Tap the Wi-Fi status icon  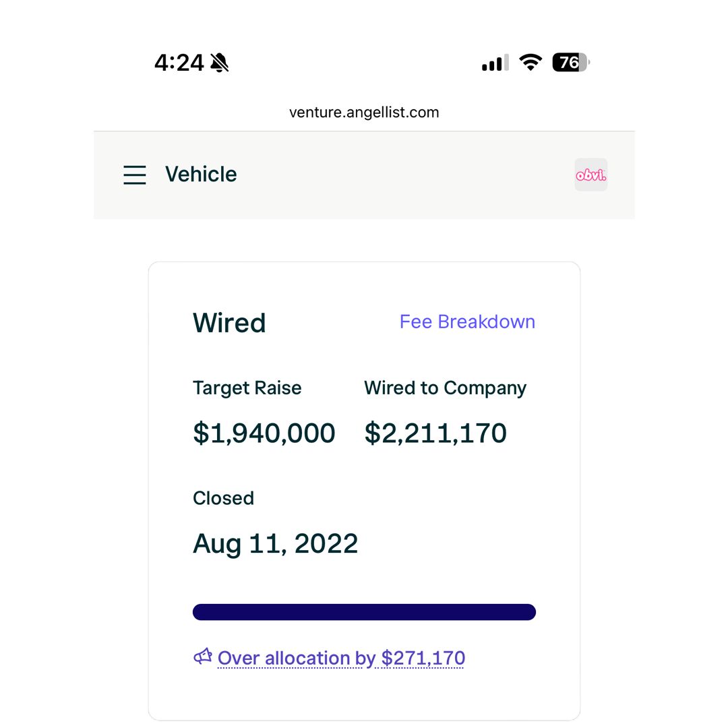tap(530, 62)
